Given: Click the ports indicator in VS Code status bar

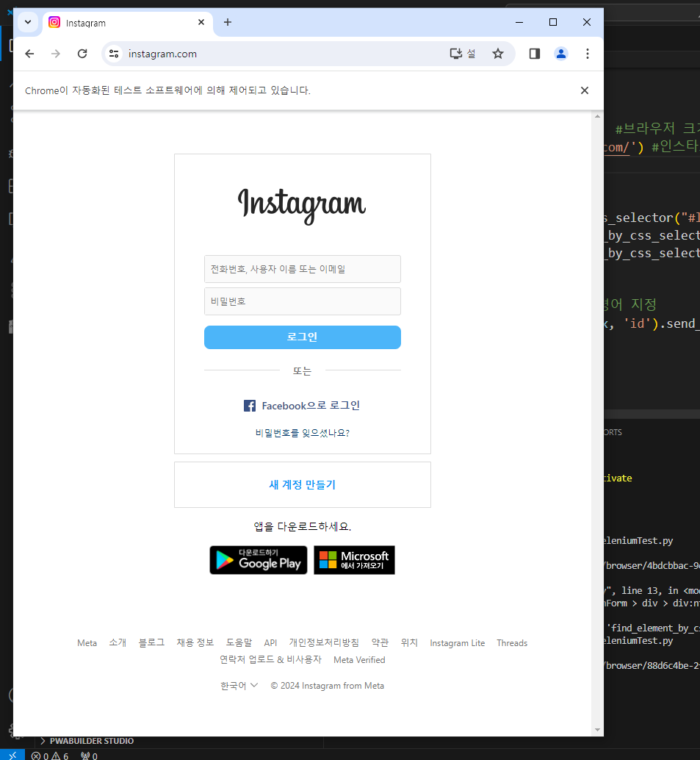Looking at the screenshot, I should (x=89, y=756).
